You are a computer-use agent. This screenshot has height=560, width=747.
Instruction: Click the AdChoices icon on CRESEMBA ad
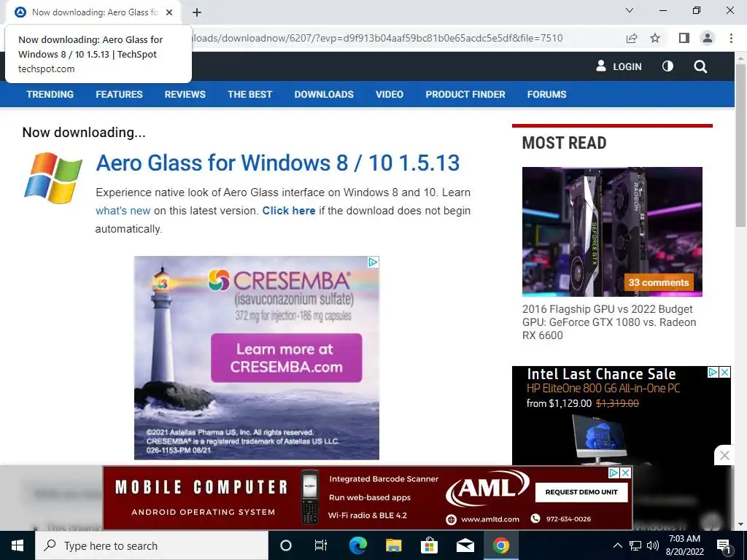[x=373, y=262]
